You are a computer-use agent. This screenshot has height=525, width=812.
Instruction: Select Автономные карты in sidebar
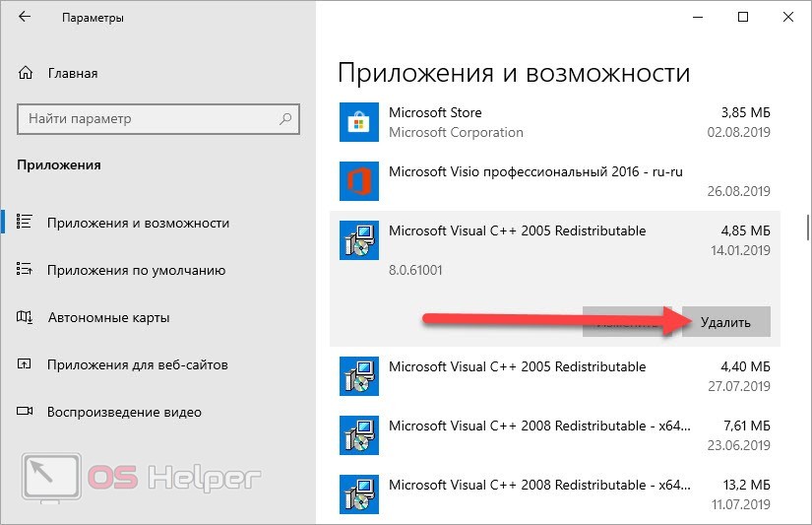[108, 317]
